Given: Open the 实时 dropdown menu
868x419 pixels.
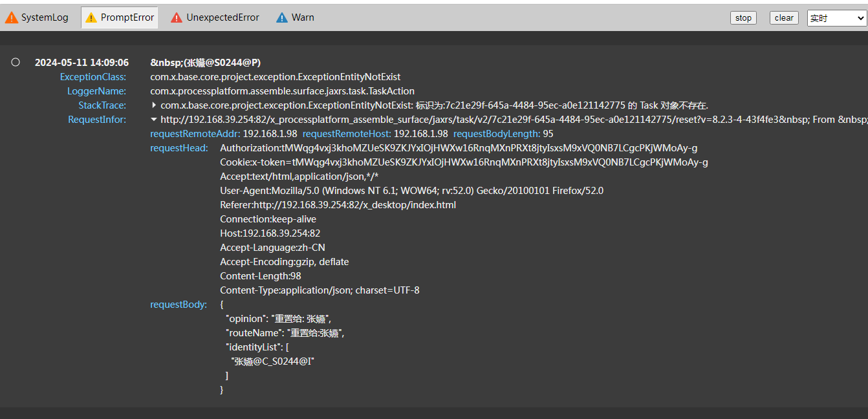Looking at the screenshot, I should (x=836, y=18).
